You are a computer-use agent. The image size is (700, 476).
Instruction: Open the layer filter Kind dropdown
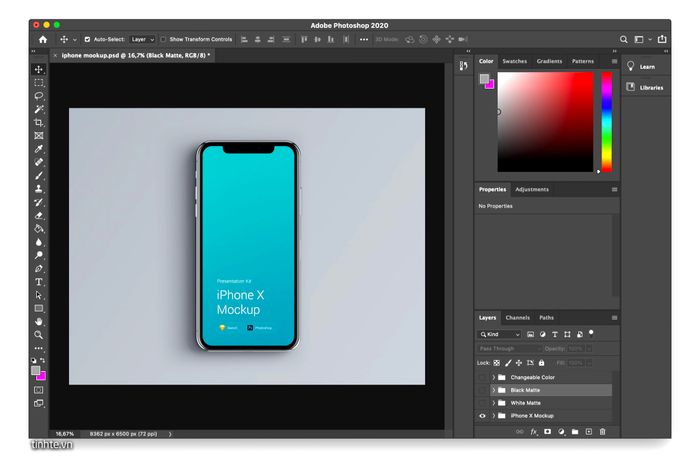499,334
